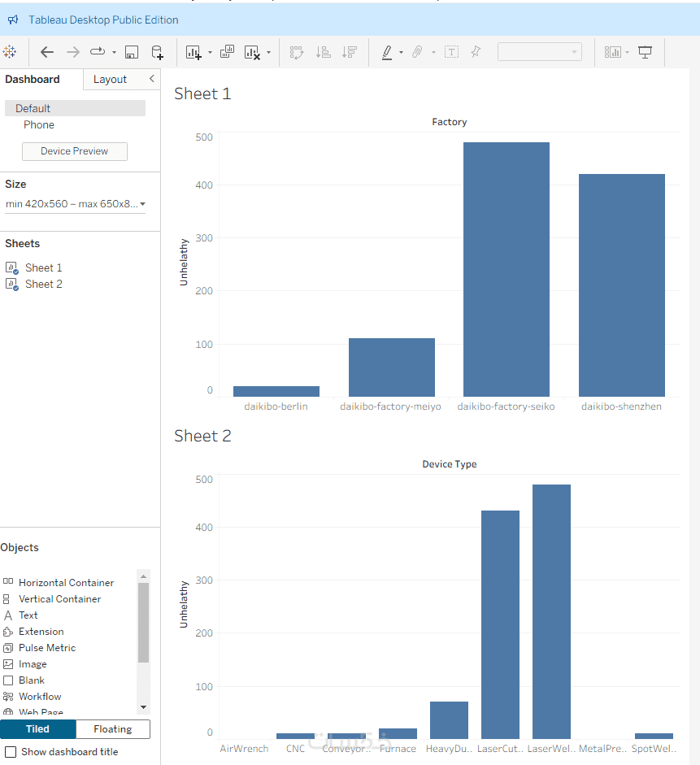Image resolution: width=700 pixels, height=765 pixels.
Task: Click the Clear Sheet icon
Action: (252, 52)
